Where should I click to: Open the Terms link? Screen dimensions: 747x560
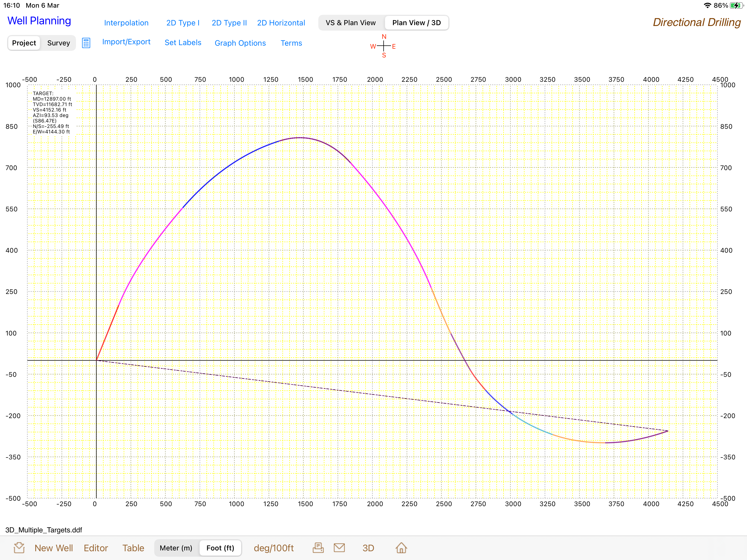point(291,43)
